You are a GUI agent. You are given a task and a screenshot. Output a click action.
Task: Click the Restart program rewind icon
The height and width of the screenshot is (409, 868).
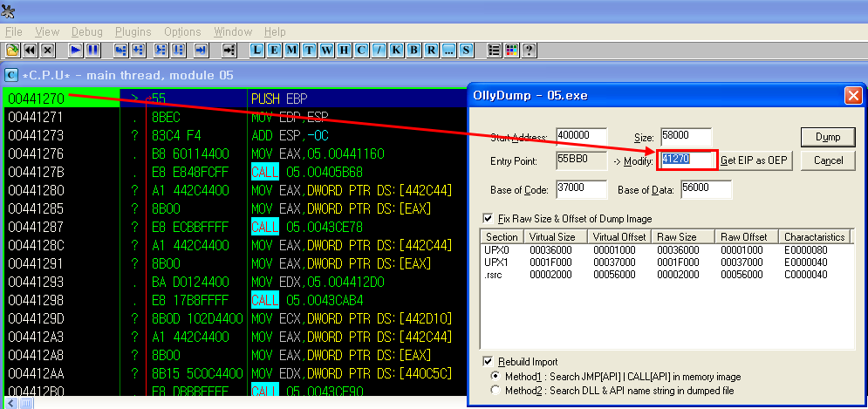pos(30,51)
